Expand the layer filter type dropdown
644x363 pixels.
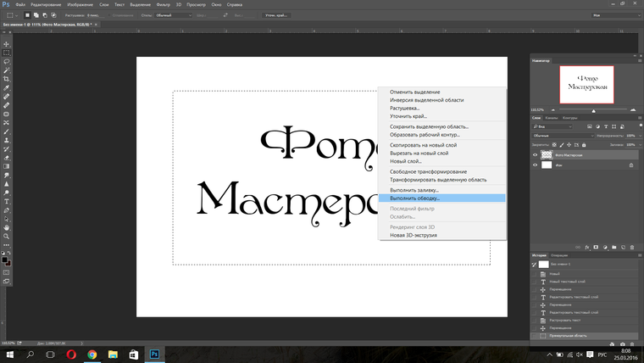pos(552,126)
